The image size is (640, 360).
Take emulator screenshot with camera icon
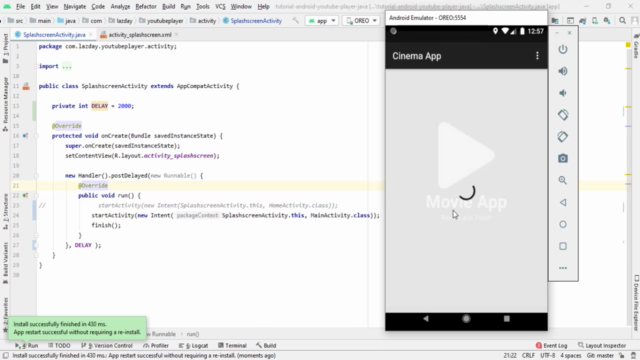[x=563, y=158]
